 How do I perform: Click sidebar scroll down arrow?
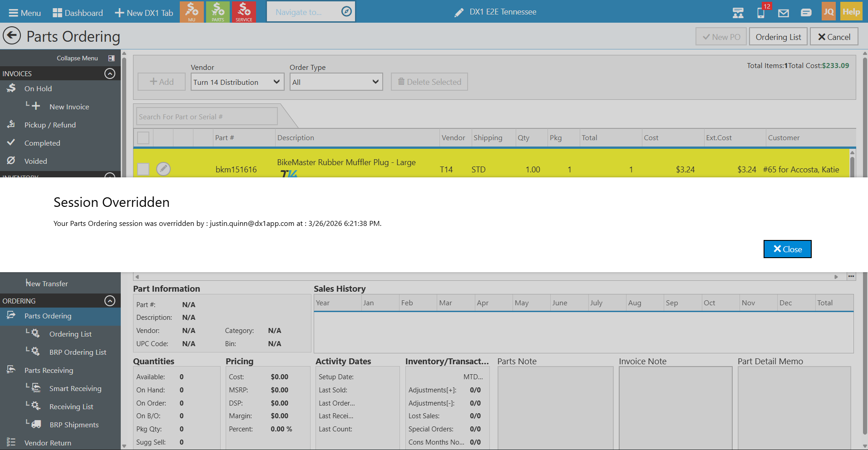tap(124, 446)
